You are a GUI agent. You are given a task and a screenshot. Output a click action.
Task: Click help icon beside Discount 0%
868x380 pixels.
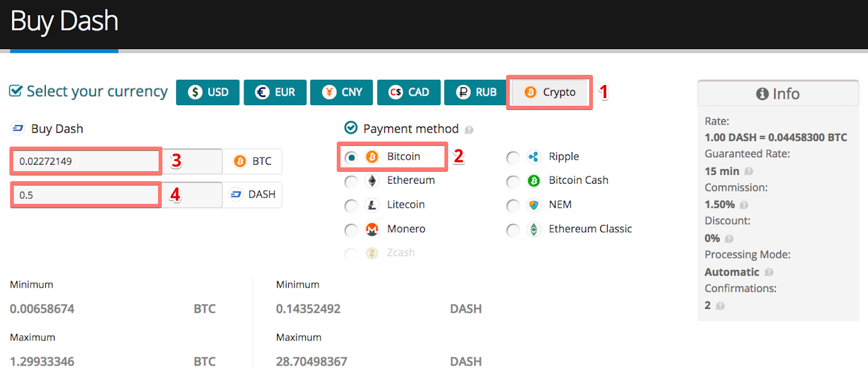pyautogui.click(x=729, y=239)
